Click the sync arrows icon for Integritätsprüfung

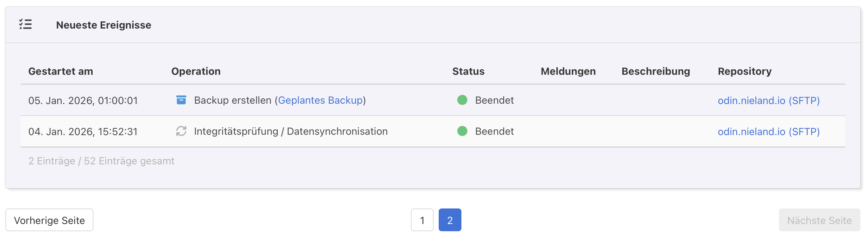pyautogui.click(x=181, y=131)
